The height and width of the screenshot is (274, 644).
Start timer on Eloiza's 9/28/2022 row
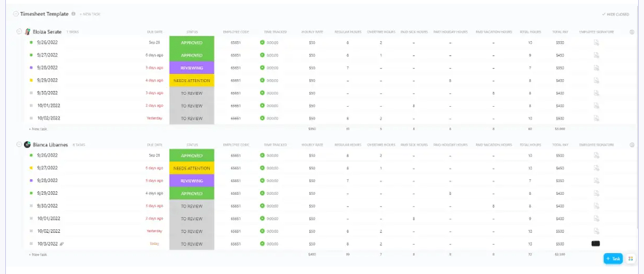coord(262,68)
